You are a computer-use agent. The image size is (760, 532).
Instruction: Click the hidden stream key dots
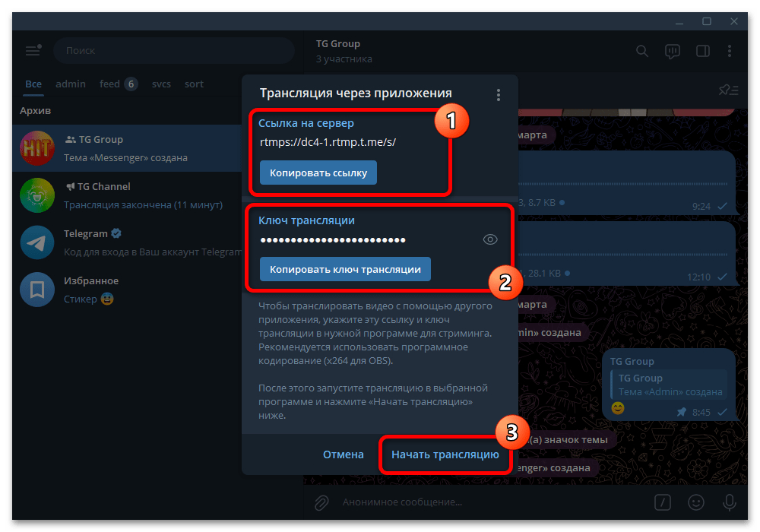pyautogui.click(x=333, y=240)
